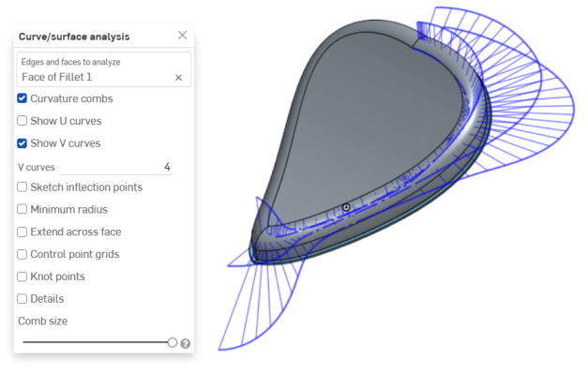Click the Comb size slider handle
Screen dimensions: 588x374
tap(173, 342)
